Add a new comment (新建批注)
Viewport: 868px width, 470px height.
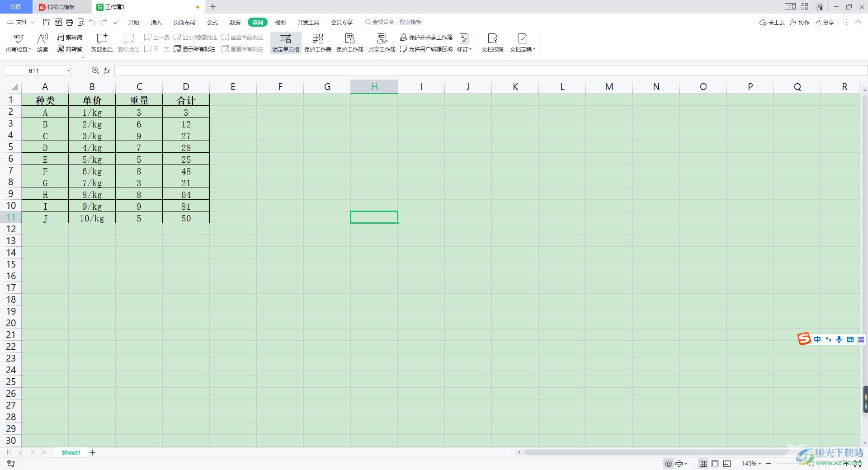[x=102, y=43]
